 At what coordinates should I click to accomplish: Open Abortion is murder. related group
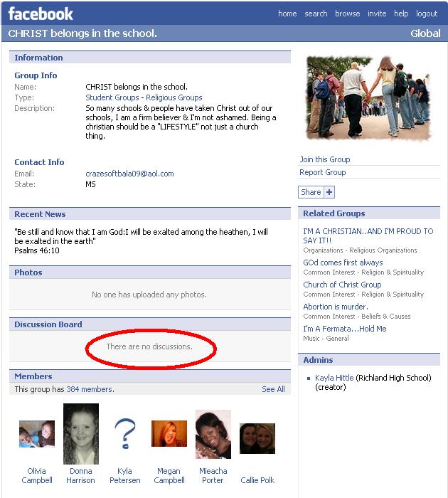[336, 307]
